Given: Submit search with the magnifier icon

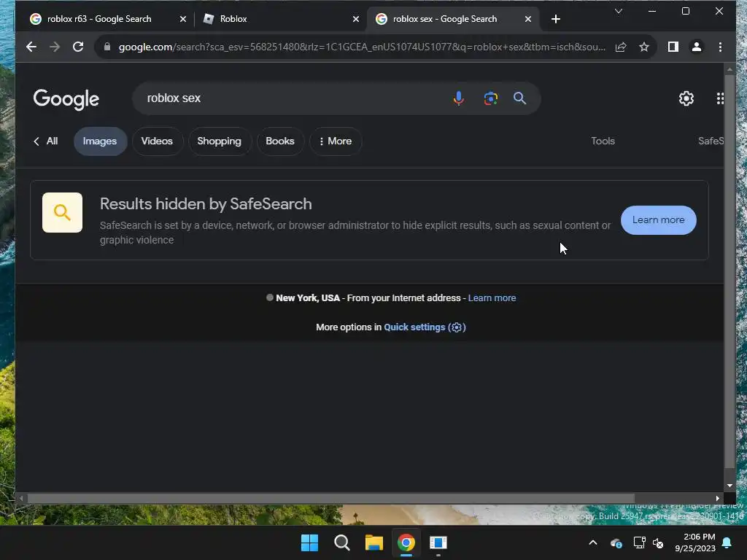Looking at the screenshot, I should 519,98.
